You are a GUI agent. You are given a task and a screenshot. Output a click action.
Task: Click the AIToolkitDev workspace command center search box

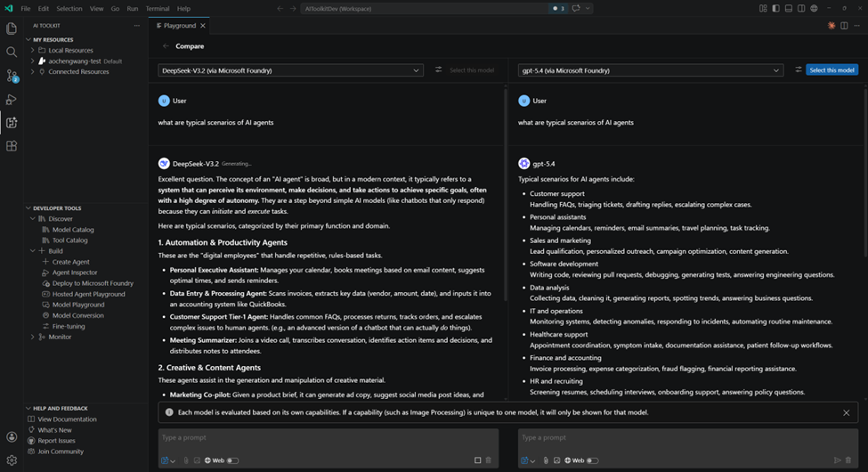pyautogui.click(x=425, y=8)
